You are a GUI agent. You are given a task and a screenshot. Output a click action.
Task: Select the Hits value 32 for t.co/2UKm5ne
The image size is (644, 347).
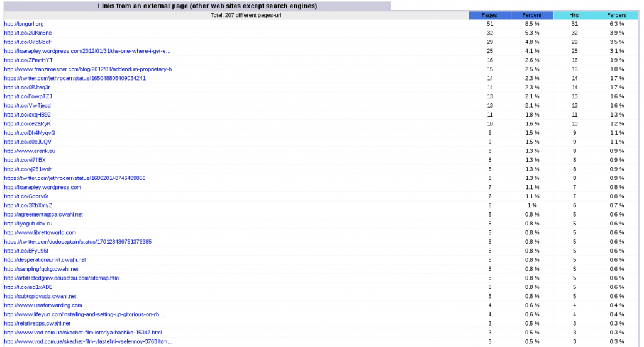click(574, 33)
